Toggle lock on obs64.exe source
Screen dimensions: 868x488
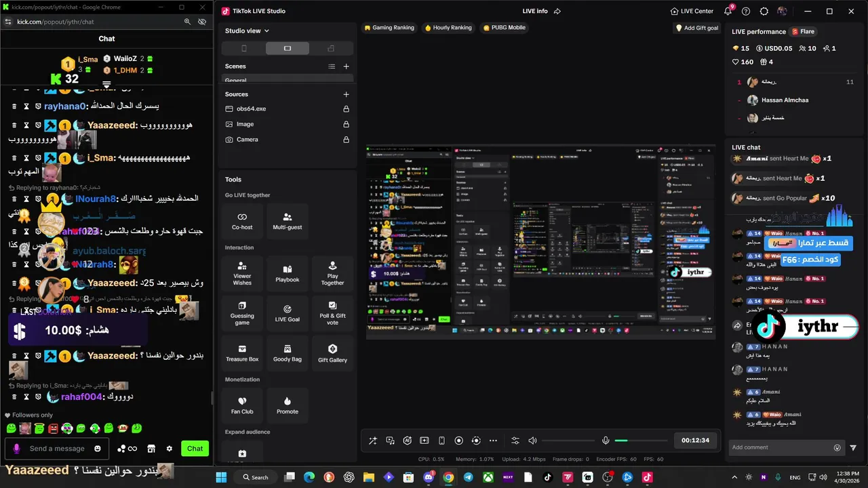click(x=346, y=108)
